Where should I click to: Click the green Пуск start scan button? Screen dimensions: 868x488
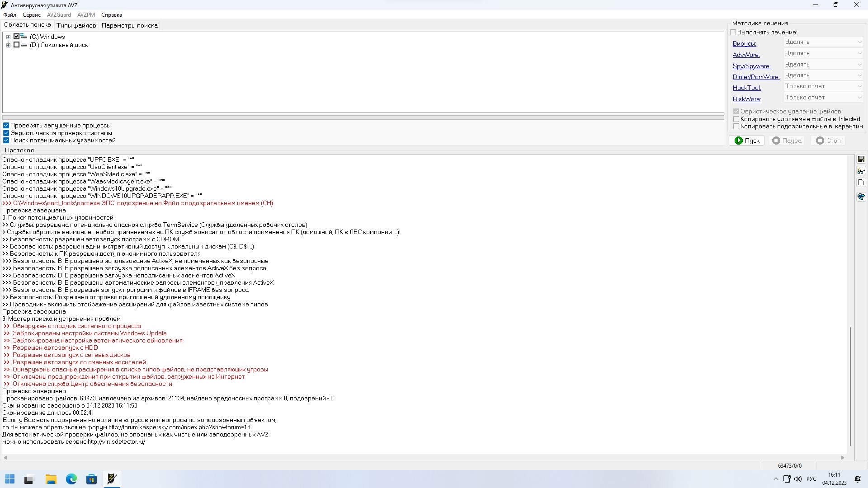tap(746, 141)
